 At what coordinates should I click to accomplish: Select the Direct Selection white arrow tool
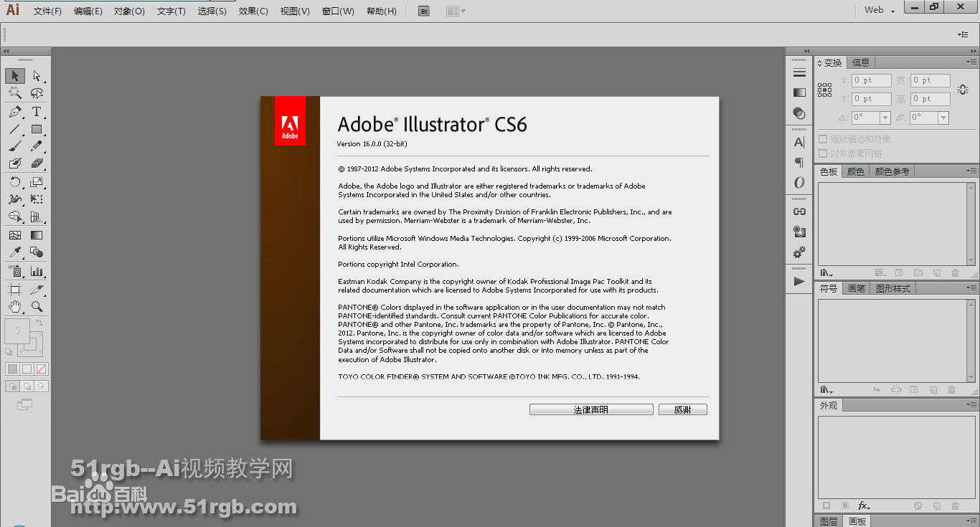37,75
